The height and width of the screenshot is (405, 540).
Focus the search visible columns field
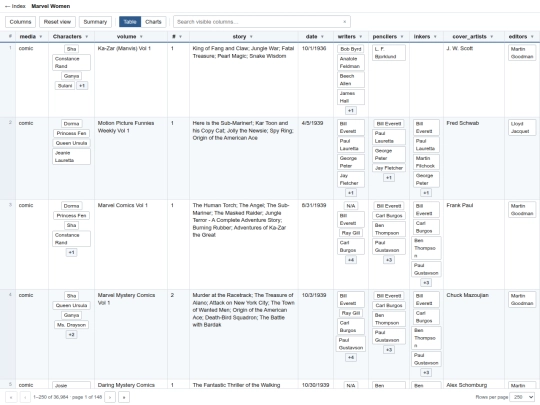[x=262, y=22]
